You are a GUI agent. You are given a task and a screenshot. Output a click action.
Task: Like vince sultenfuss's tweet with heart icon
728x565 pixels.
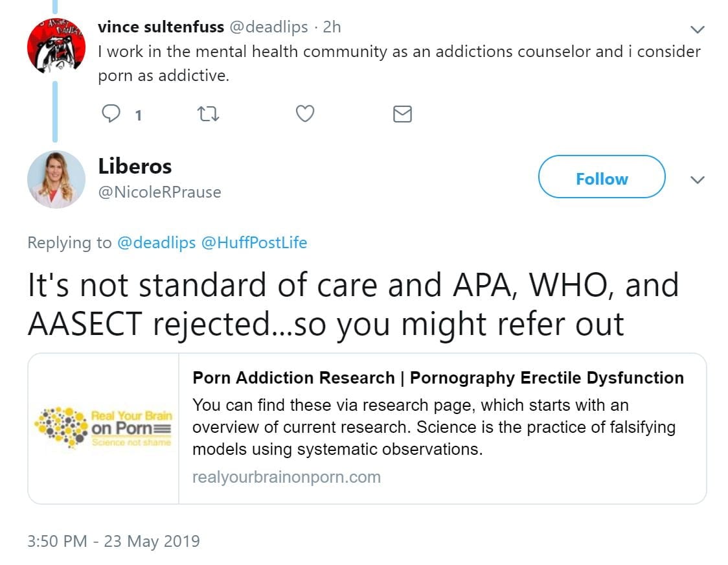(305, 114)
